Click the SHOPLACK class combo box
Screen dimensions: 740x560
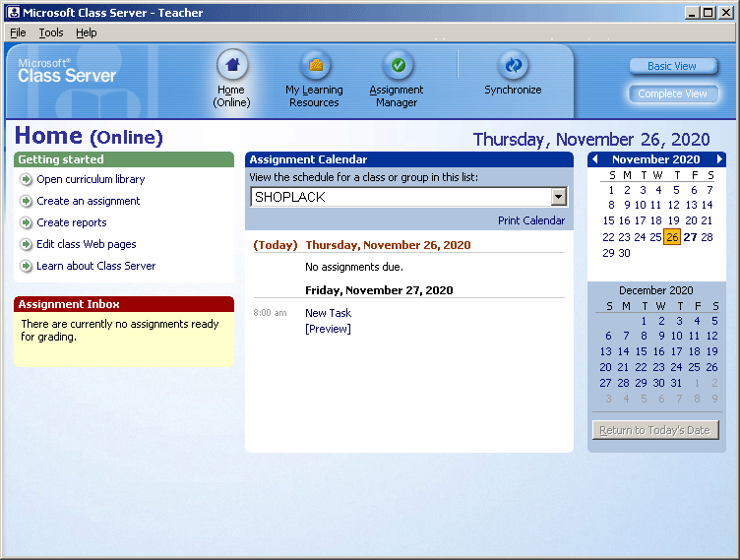coord(408,197)
